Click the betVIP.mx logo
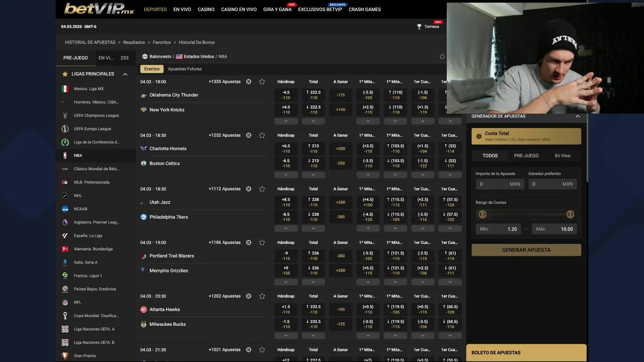 pyautogui.click(x=99, y=9)
